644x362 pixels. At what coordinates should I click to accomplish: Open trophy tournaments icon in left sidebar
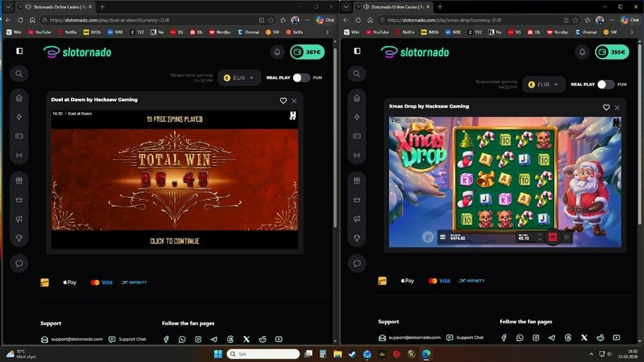pyautogui.click(x=19, y=238)
